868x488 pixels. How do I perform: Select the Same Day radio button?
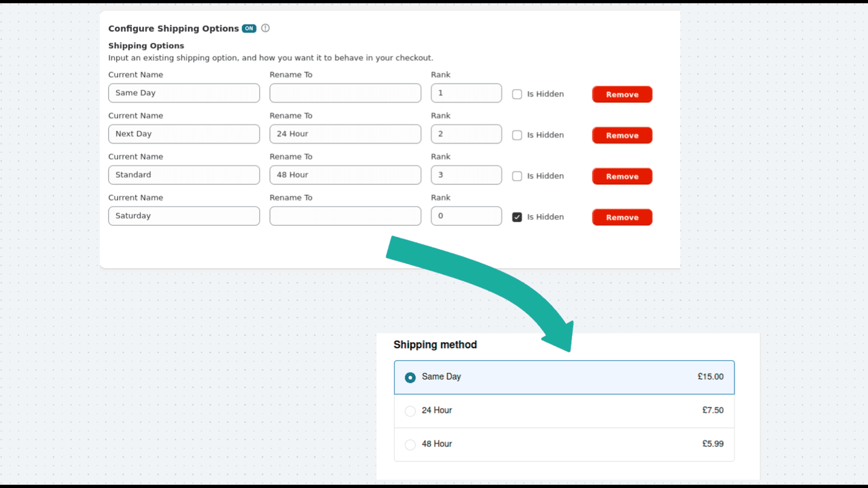(x=410, y=377)
